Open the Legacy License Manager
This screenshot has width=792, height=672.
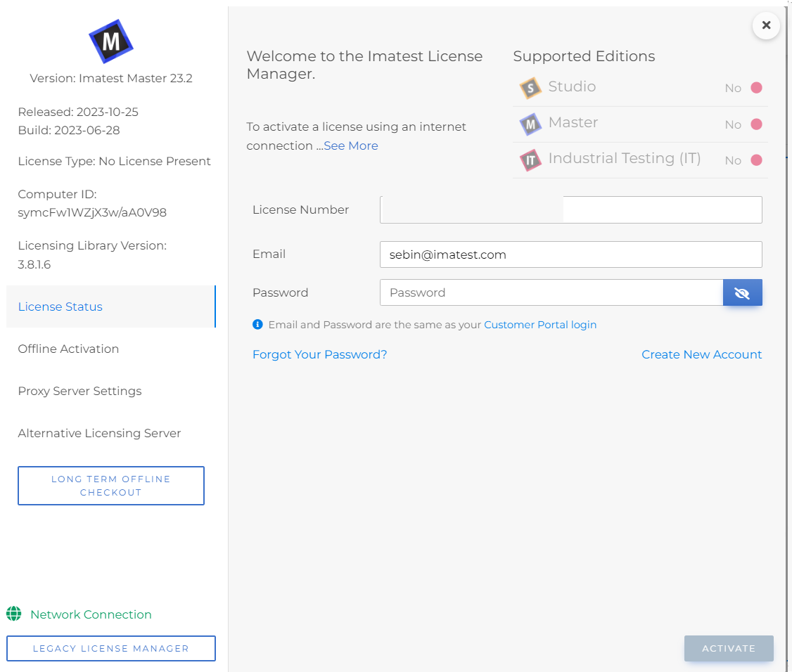[x=111, y=648]
